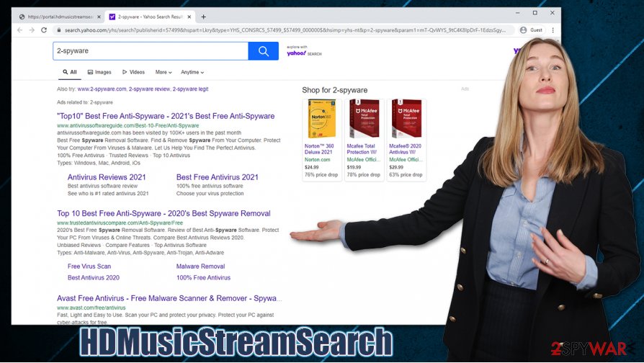Select the All results tab
The width and height of the screenshot is (644, 363).
[70, 72]
